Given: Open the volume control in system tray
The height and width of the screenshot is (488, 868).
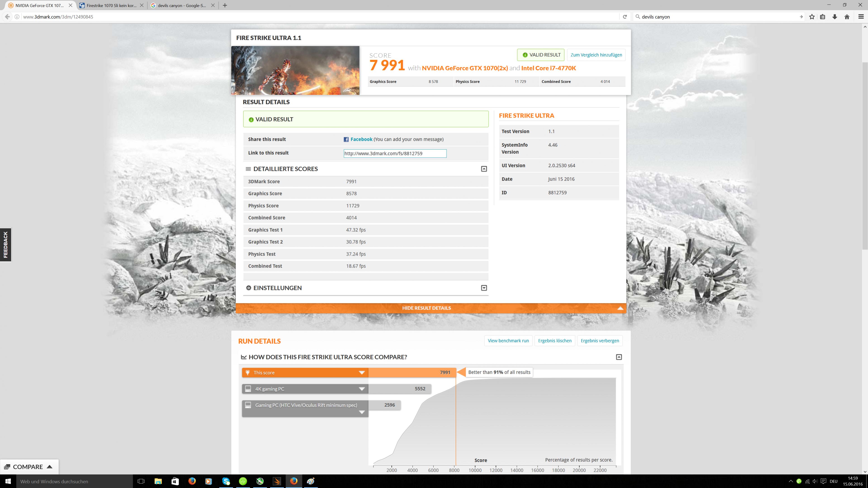Looking at the screenshot, I should tap(815, 481).
